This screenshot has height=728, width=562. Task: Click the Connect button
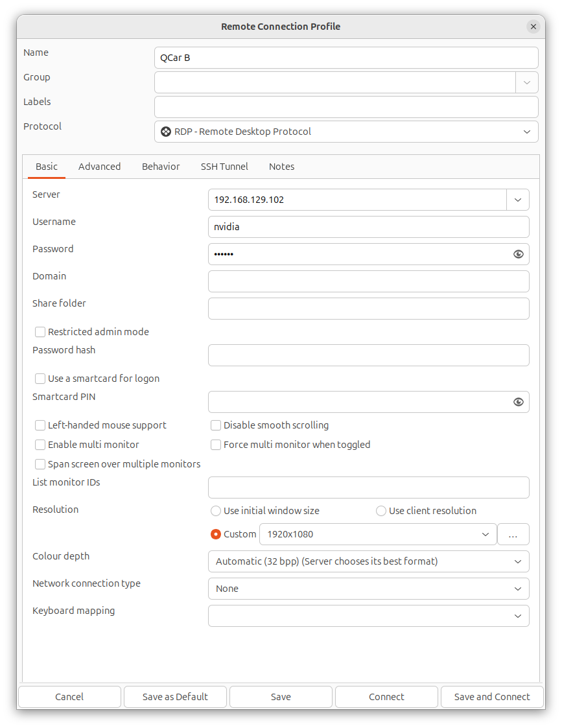point(386,697)
